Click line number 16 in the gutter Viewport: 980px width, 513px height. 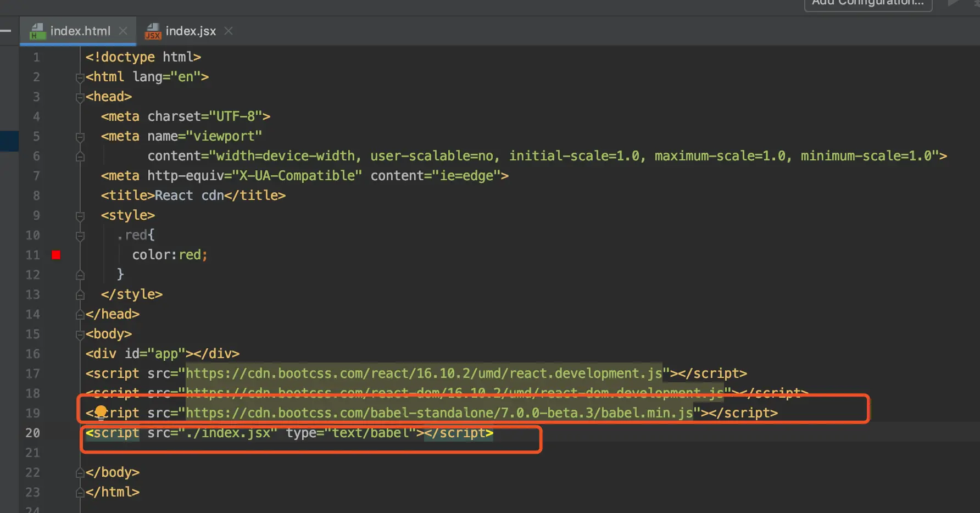point(32,354)
